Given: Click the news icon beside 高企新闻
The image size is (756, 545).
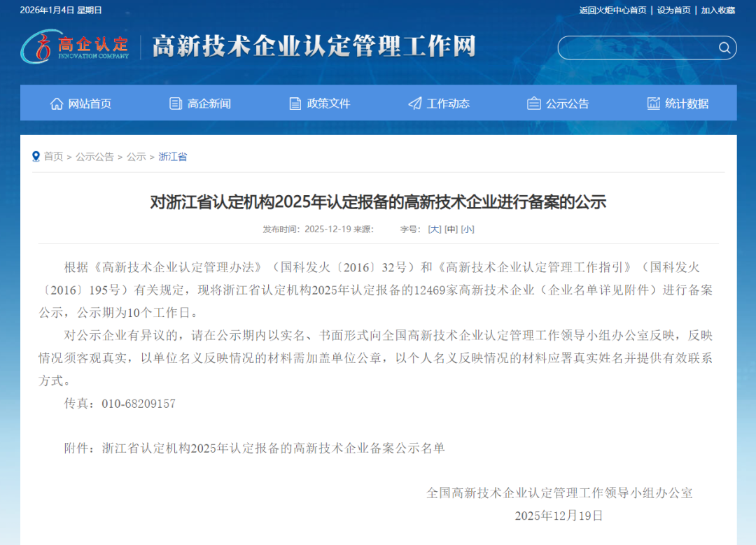Looking at the screenshot, I should pos(176,104).
